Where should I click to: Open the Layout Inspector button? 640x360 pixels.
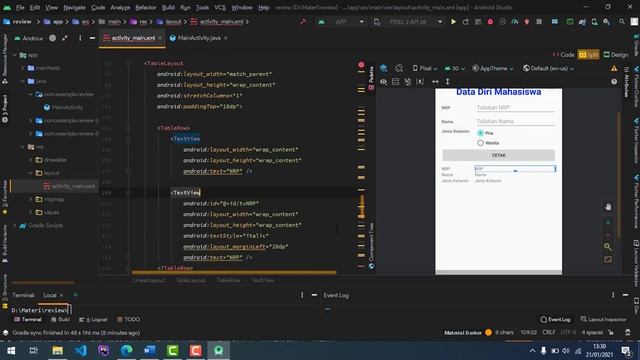603,319
